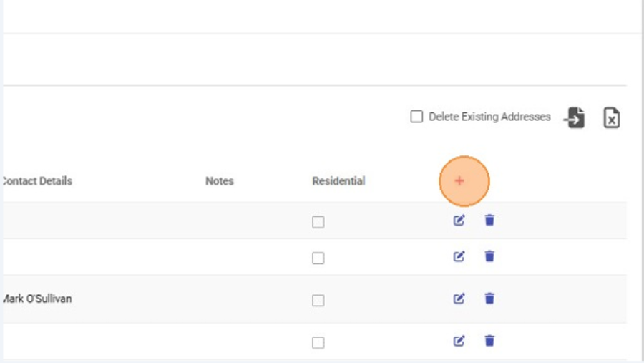Delete the Mark O'Sullivan address row
Viewport: 644px width, 363px height.
(489, 299)
